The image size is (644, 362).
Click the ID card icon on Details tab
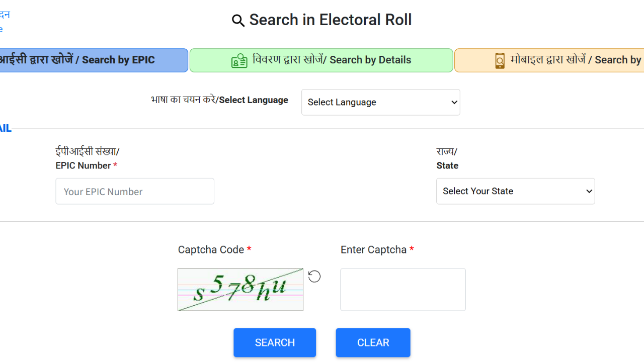(x=239, y=61)
